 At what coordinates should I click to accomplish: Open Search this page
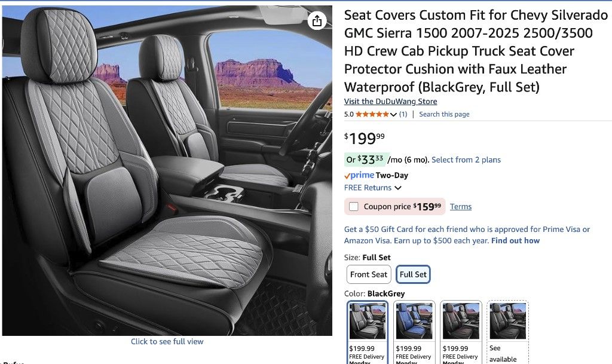pos(444,114)
